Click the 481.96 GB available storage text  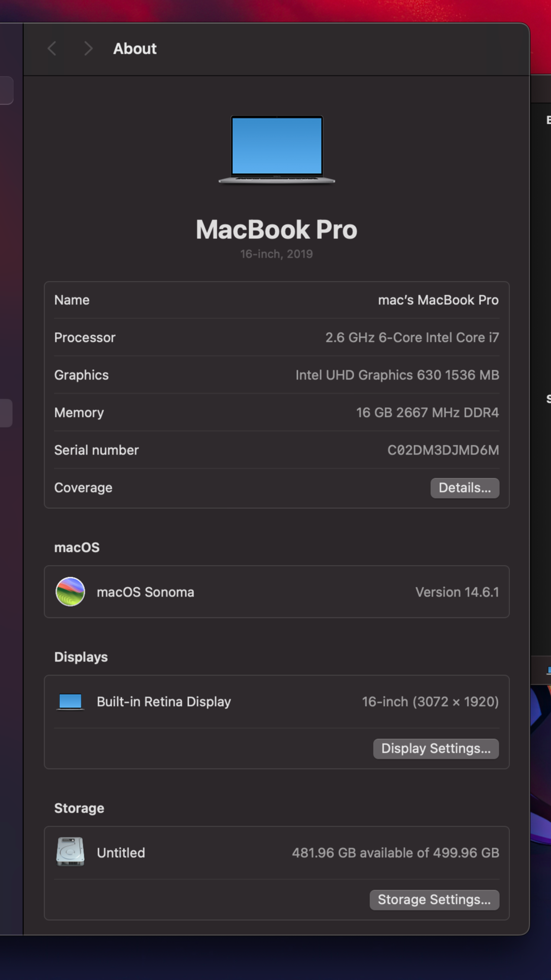[396, 853]
